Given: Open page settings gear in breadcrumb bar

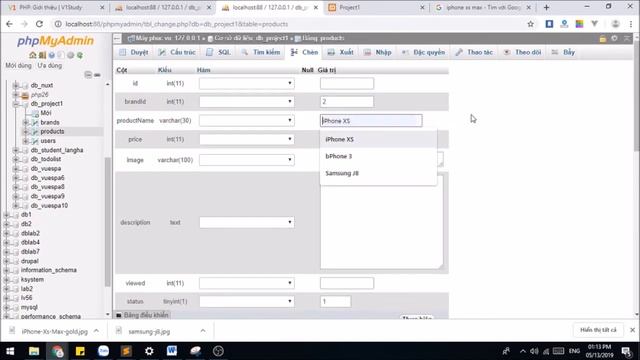Looking at the screenshot, I should pyautogui.click(x=614, y=38).
